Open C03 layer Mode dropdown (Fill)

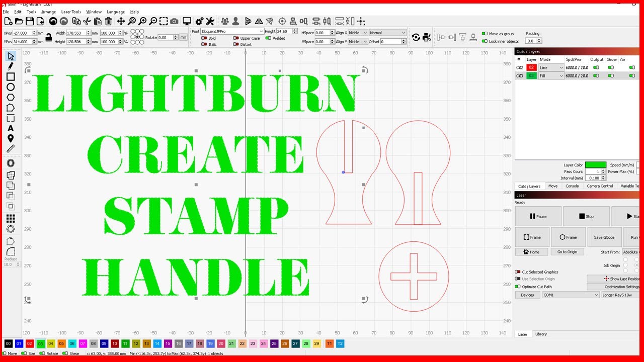(551, 76)
